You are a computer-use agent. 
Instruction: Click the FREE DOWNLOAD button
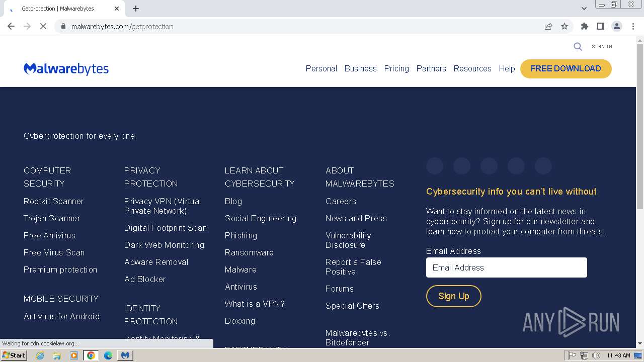pyautogui.click(x=566, y=69)
